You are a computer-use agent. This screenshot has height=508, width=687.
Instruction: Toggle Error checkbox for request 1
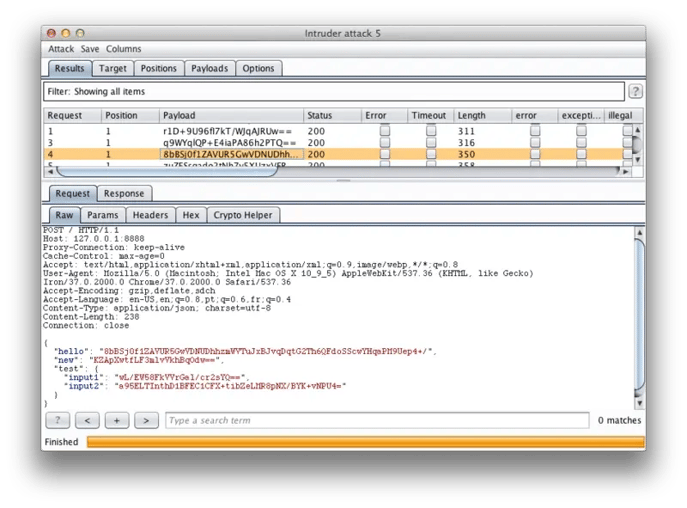tap(385, 131)
